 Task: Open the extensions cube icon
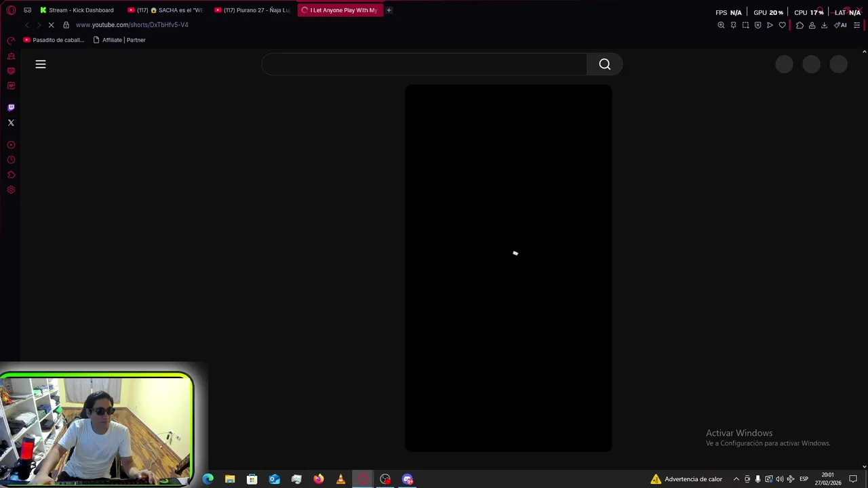tap(800, 25)
